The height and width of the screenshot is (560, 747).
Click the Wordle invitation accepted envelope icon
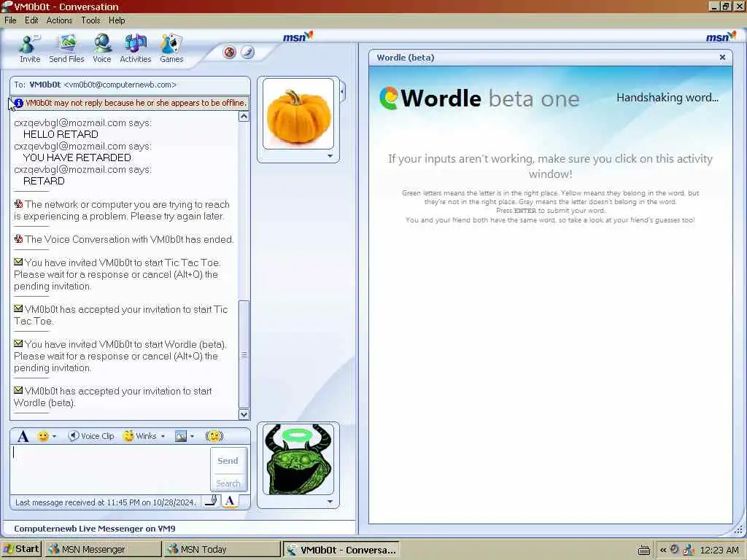click(18, 391)
